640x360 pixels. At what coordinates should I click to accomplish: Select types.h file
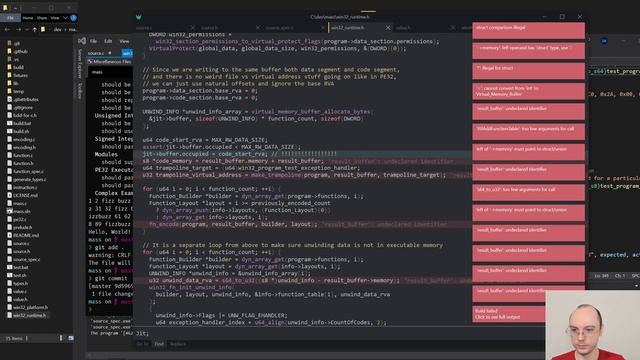[x=18, y=283]
